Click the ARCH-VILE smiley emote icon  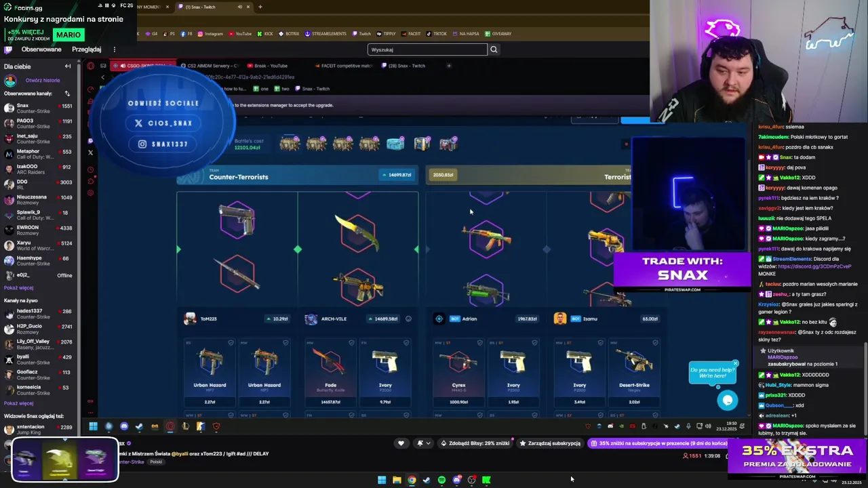(x=408, y=319)
